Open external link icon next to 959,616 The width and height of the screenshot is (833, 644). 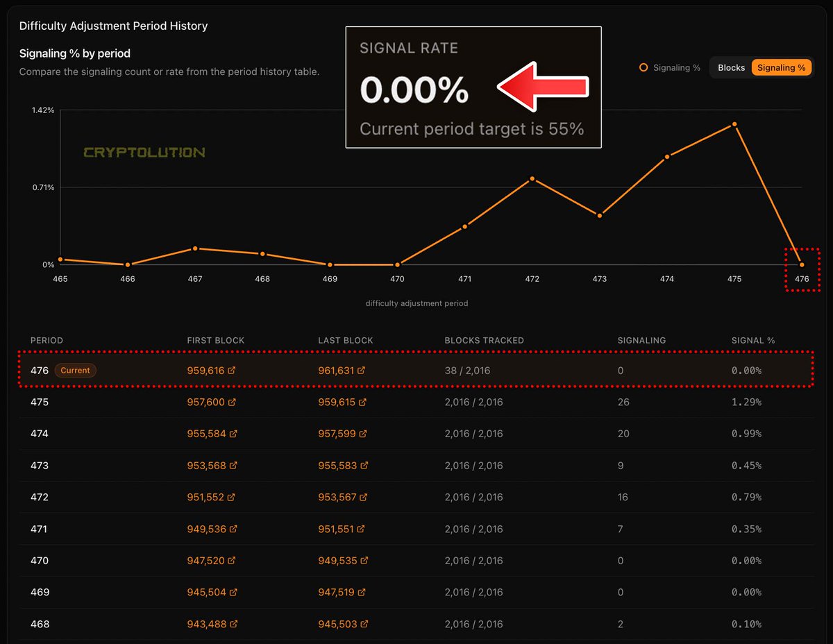(232, 371)
